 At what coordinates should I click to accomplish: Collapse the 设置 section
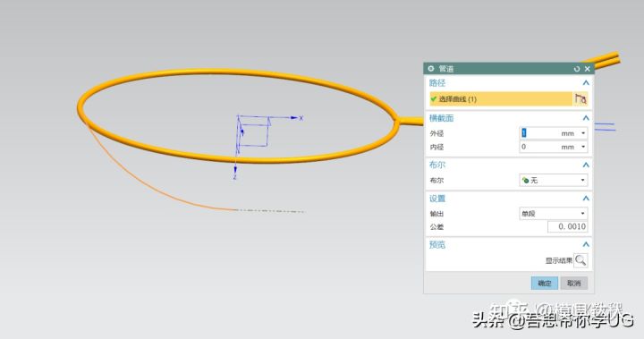coord(586,199)
